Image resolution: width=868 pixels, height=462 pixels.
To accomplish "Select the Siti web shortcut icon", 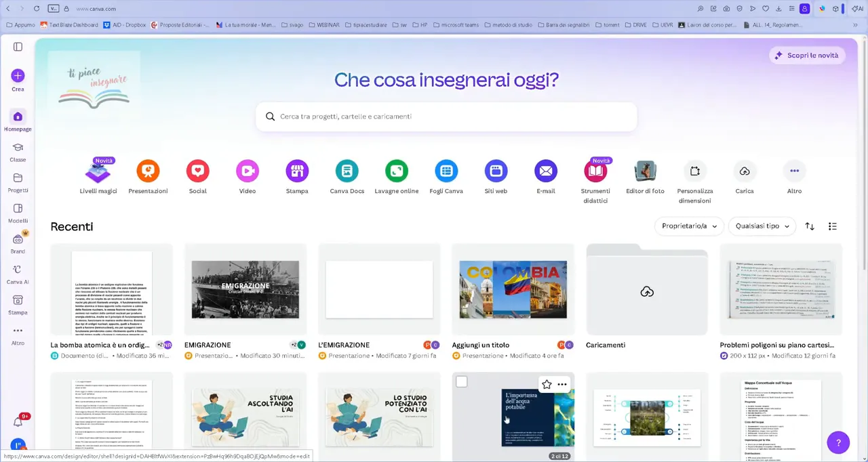I will pyautogui.click(x=496, y=171).
